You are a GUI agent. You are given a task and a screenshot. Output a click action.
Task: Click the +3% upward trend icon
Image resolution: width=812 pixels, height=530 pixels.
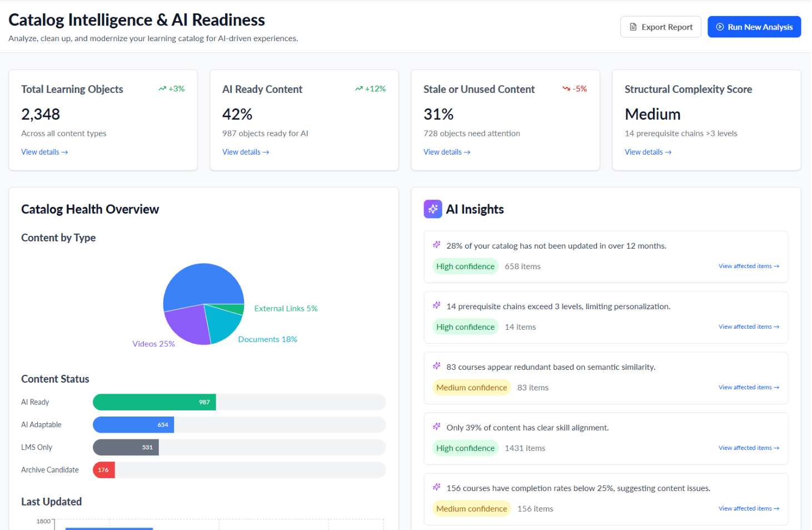click(x=162, y=89)
